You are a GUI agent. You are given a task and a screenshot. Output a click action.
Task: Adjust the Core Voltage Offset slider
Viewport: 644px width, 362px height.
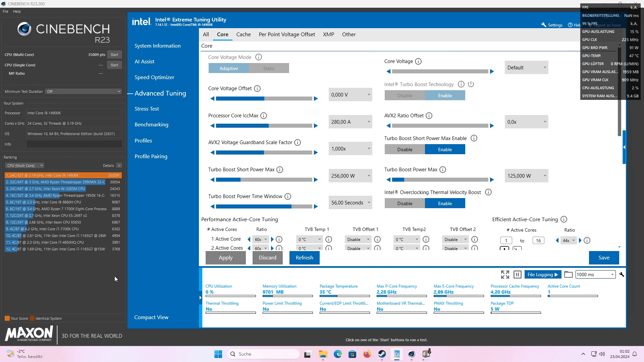click(x=264, y=99)
